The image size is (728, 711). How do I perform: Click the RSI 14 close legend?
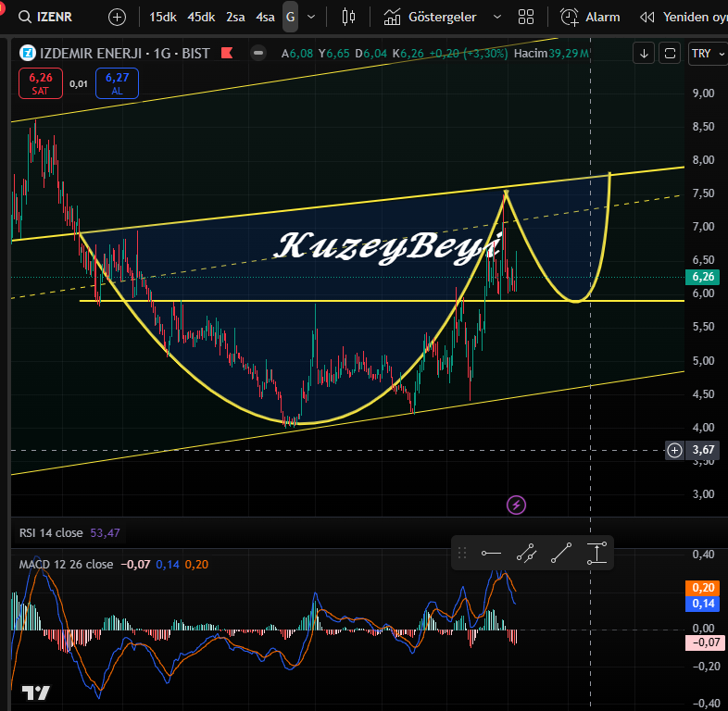(x=51, y=532)
